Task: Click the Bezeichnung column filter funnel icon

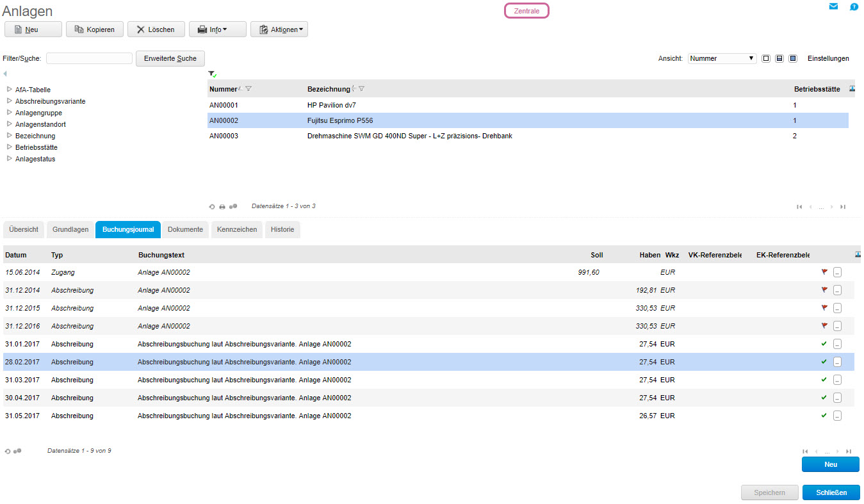Action: click(362, 89)
